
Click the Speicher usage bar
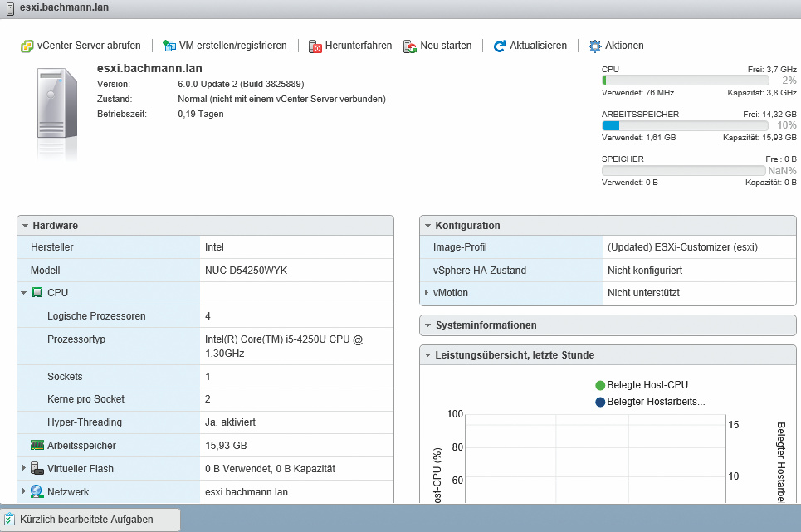point(685,170)
